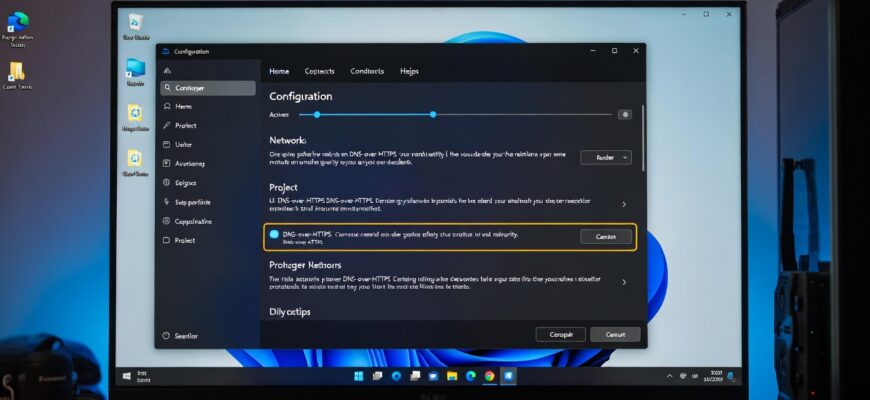Click the second handle on the Active slider

click(433, 115)
